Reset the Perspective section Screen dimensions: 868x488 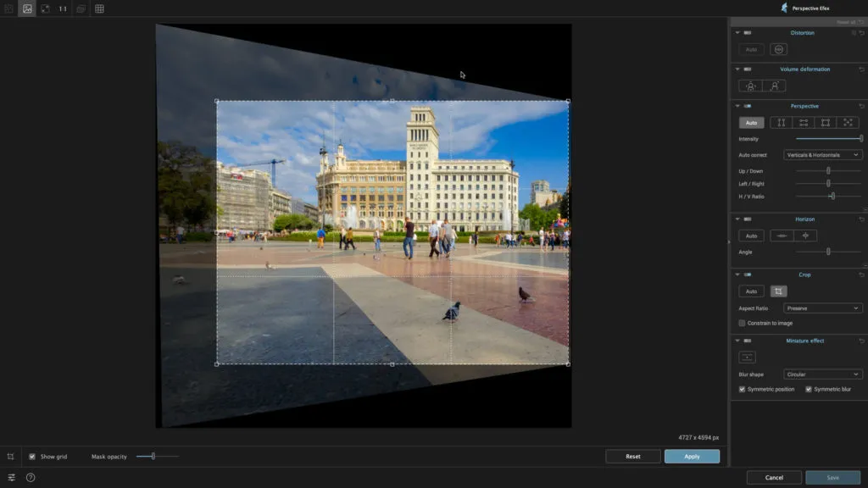tap(861, 106)
